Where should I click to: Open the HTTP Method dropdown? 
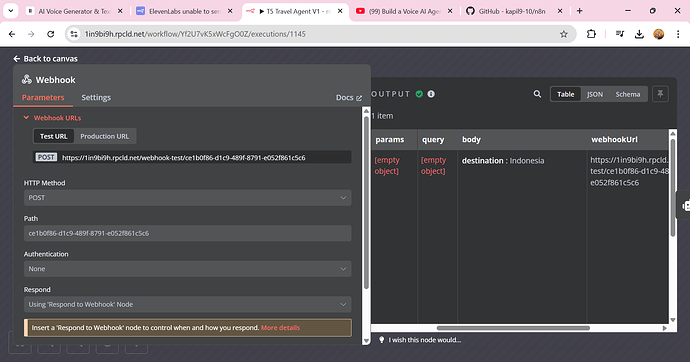click(187, 198)
